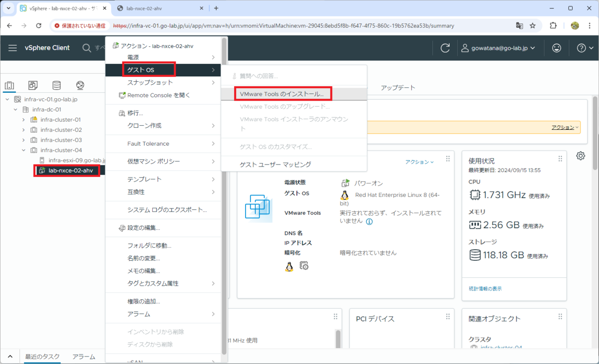Expand infra-cluster-01 in the tree
The height and width of the screenshot is (364, 599).
pyautogui.click(x=23, y=120)
